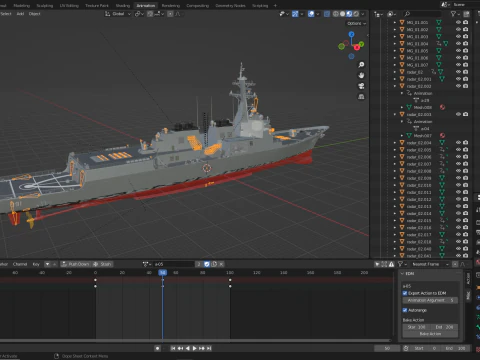Hide MG_01.001 with its eye icon
The height and width of the screenshot is (360, 480).
coord(458,22)
